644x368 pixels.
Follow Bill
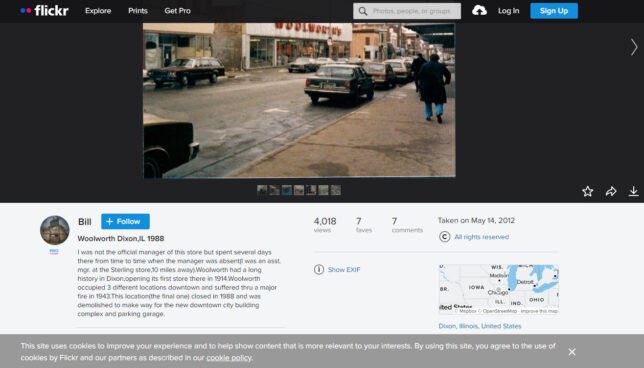coord(125,221)
